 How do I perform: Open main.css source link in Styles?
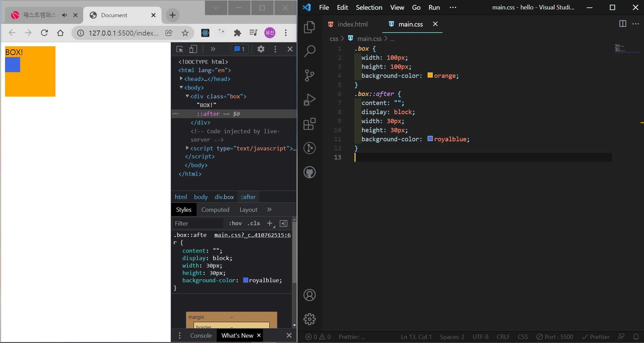(253, 235)
